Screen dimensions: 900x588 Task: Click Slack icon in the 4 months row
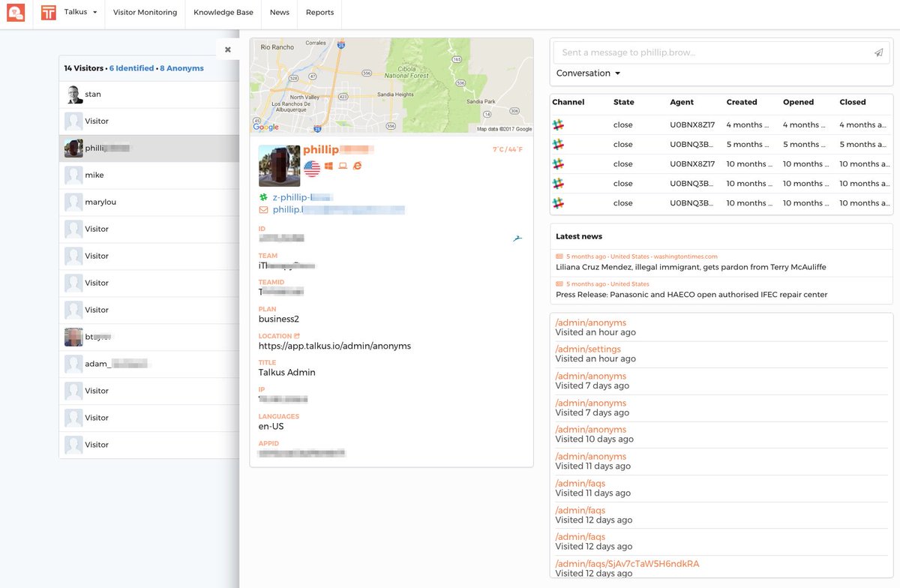tap(558, 125)
